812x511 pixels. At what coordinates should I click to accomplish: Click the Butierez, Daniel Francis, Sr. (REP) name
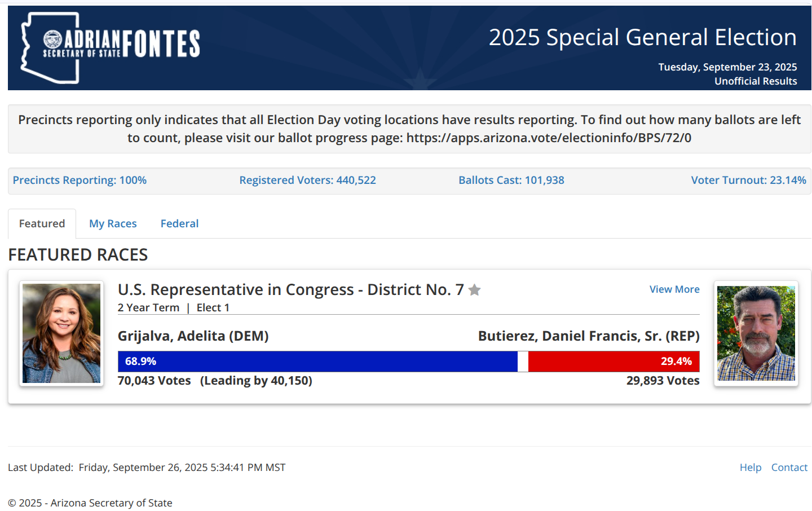point(588,336)
